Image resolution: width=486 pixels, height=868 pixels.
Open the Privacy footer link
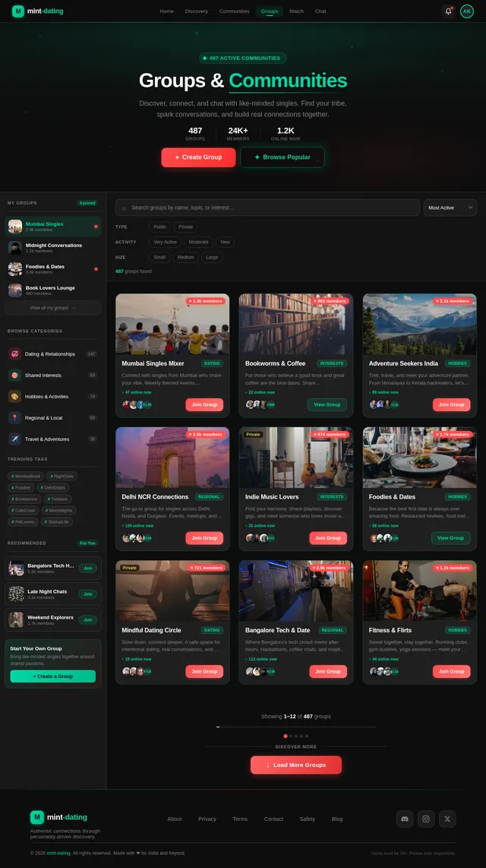(207, 819)
